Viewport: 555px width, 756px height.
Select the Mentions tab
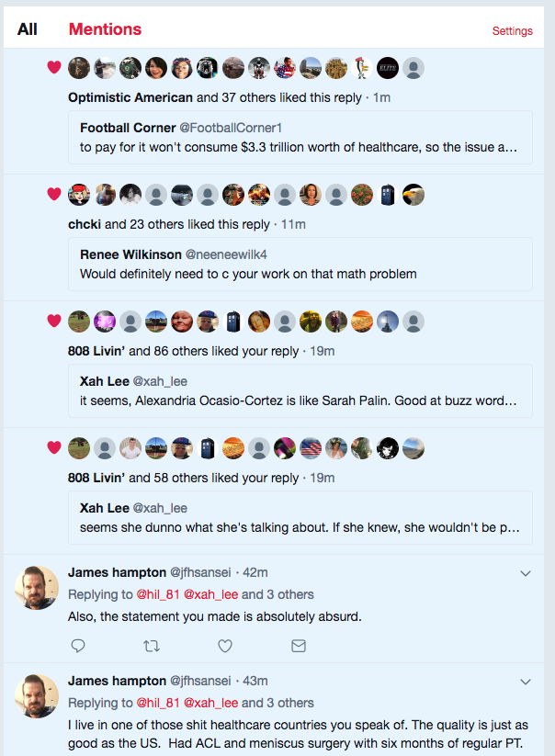coord(105,29)
